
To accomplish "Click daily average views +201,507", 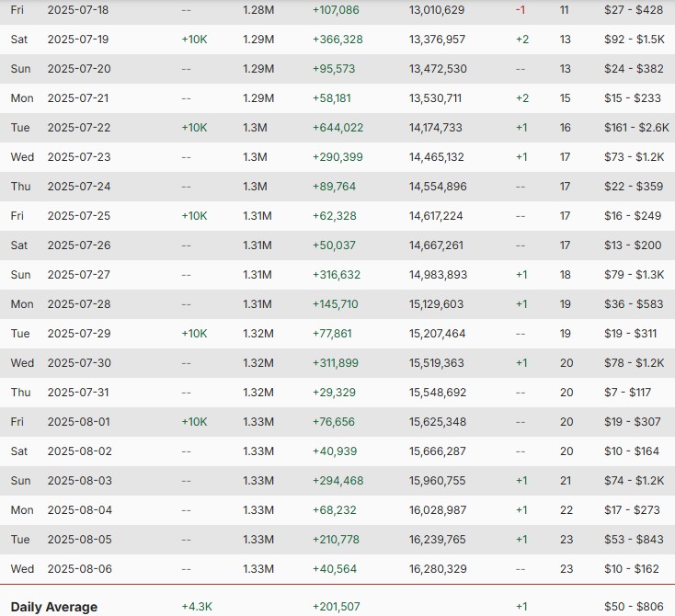I will click(x=337, y=607).
